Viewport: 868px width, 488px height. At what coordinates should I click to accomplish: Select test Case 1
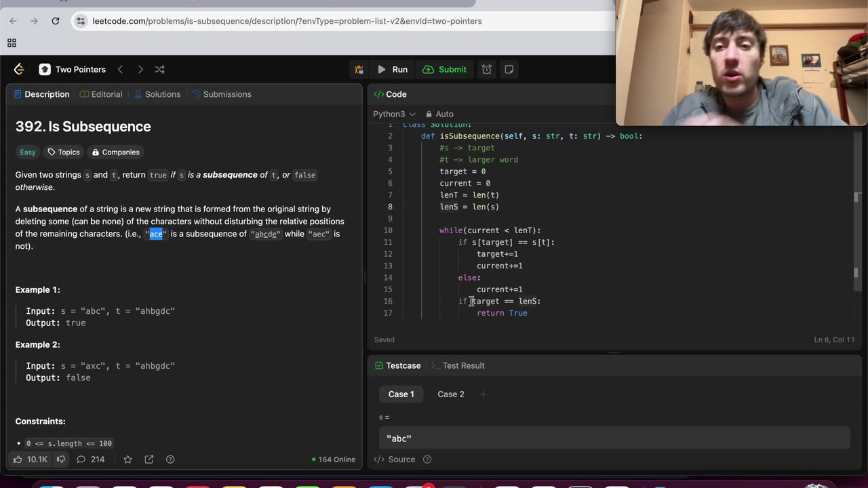pyautogui.click(x=401, y=394)
